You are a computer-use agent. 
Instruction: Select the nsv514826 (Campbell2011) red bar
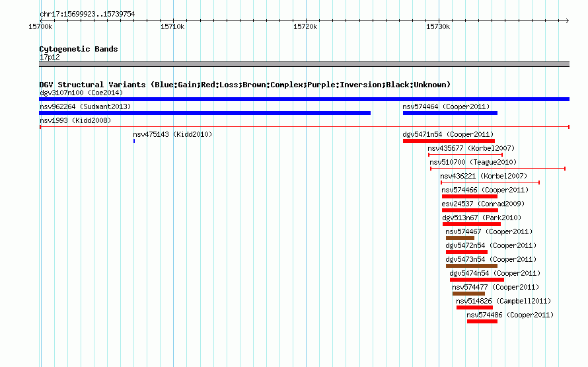(475, 307)
